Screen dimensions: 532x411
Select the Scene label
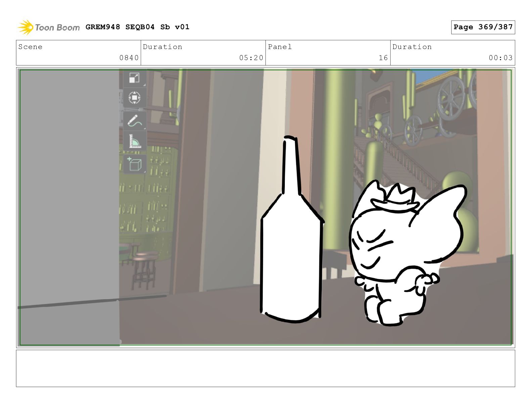[x=30, y=47]
